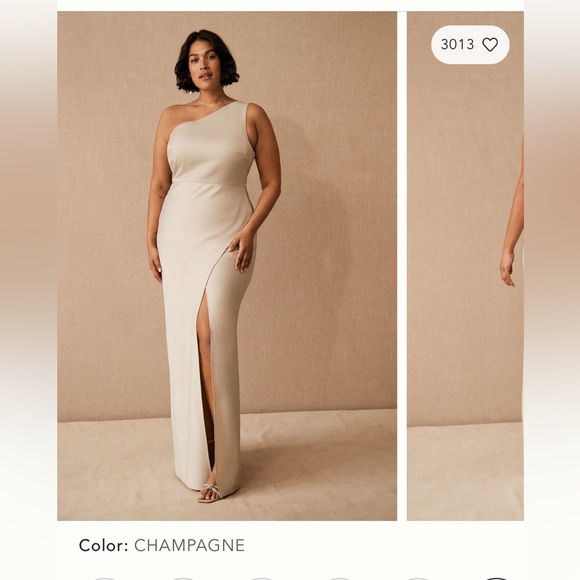The width and height of the screenshot is (580, 580).
Task: Select the first color swatch circle
Action: 104,579
